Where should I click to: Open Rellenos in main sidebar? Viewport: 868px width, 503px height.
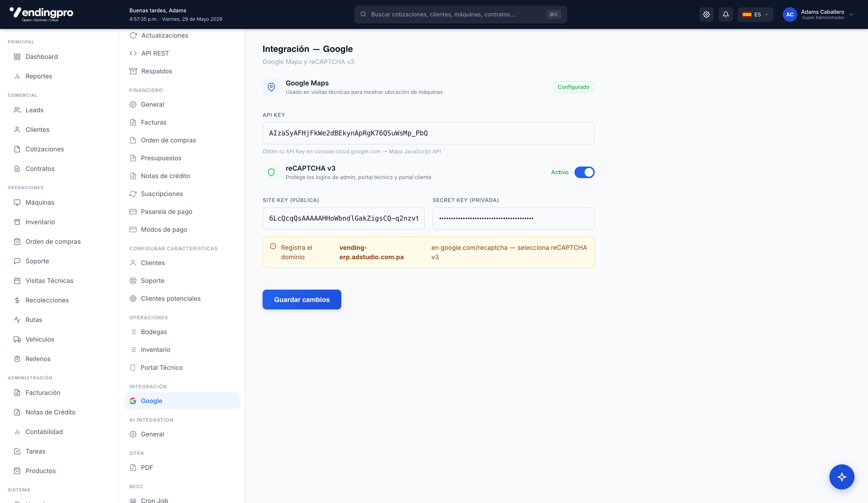coord(38,359)
